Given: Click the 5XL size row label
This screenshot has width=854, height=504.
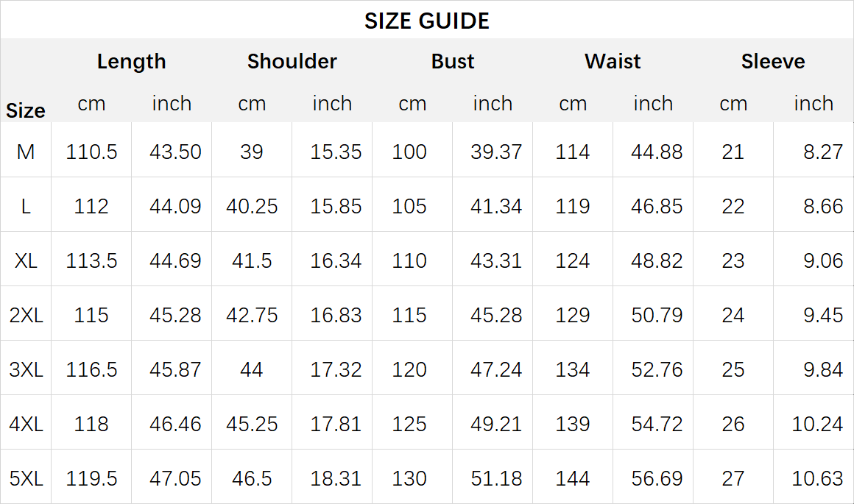Looking at the screenshot, I should 26,478.
